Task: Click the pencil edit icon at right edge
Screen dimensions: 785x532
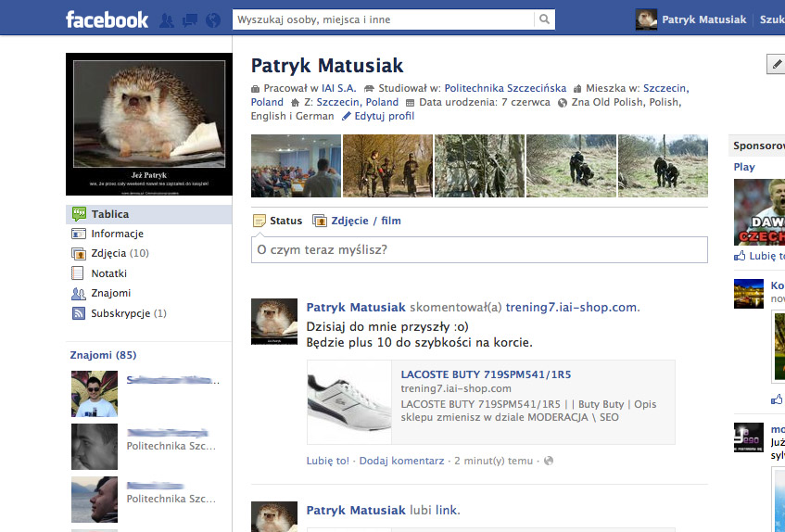Action: 777,64
